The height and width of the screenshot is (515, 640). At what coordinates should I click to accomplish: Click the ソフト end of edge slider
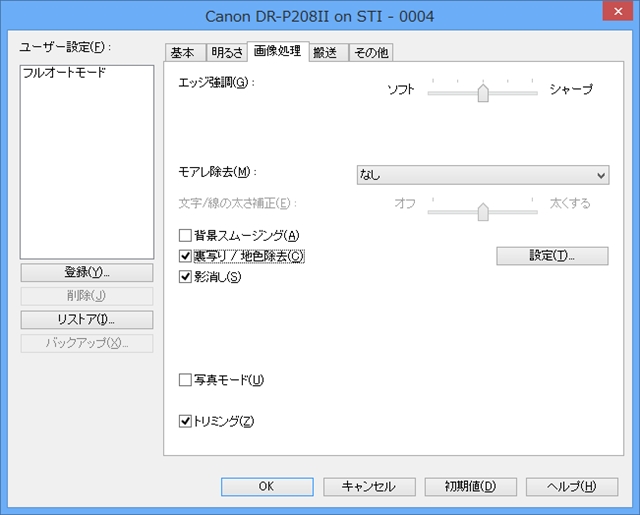coord(401,89)
